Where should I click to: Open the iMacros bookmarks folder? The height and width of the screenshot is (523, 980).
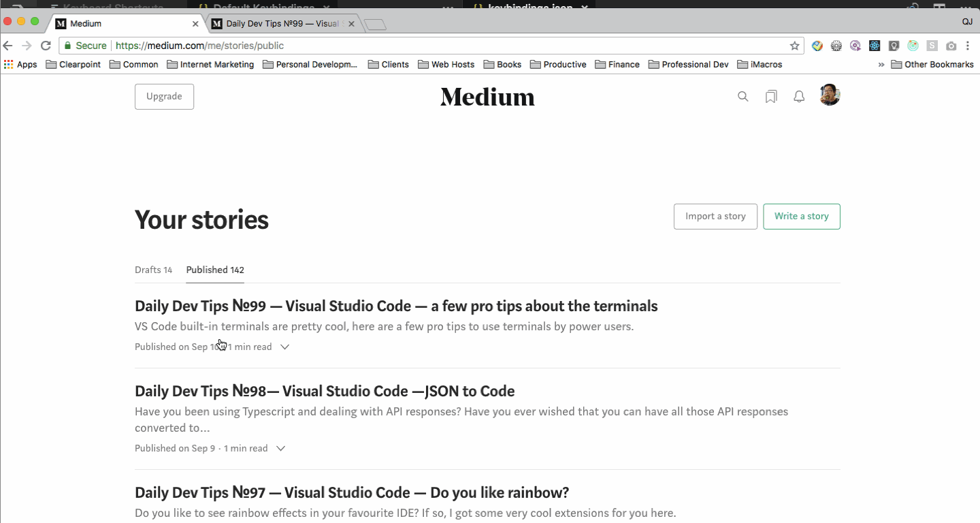coord(759,65)
